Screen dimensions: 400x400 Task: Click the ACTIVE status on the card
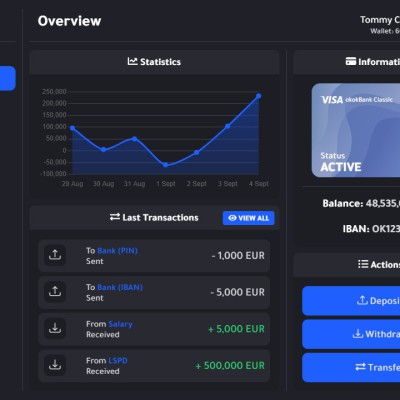click(341, 167)
